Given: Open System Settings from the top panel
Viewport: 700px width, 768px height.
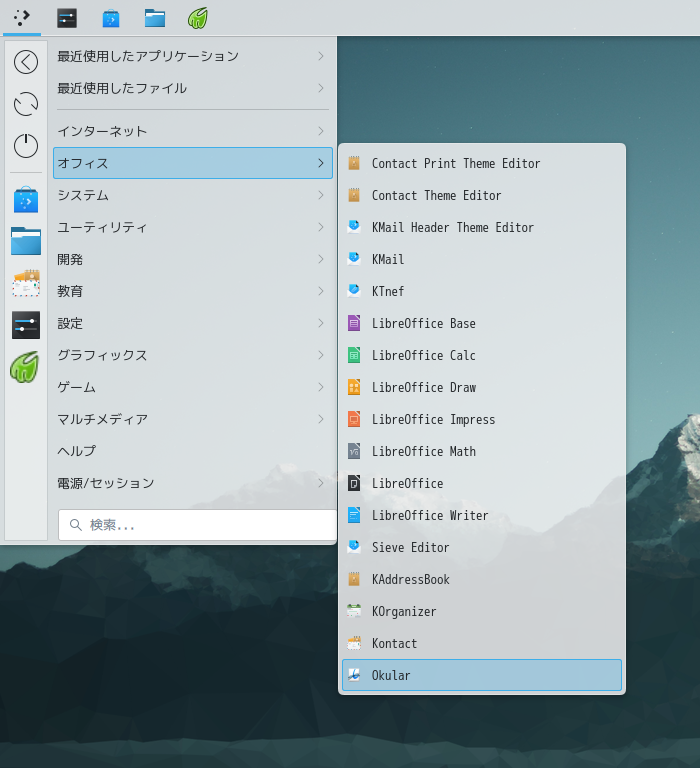Looking at the screenshot, I should point(67,18).
